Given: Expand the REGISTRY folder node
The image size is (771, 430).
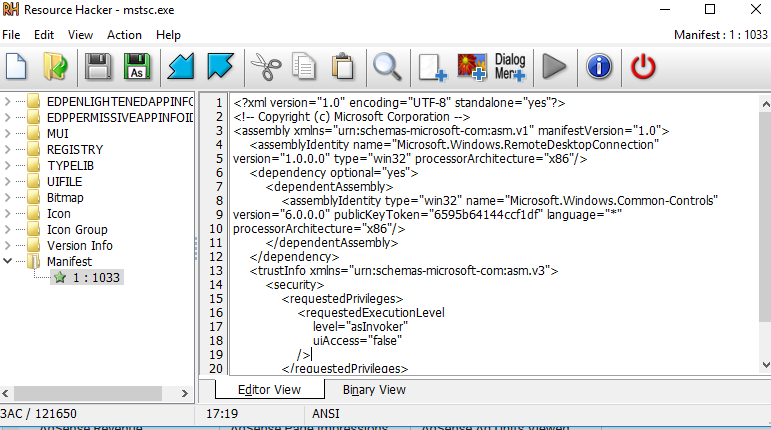Looking at the screenshot, I should coord(7,149).
